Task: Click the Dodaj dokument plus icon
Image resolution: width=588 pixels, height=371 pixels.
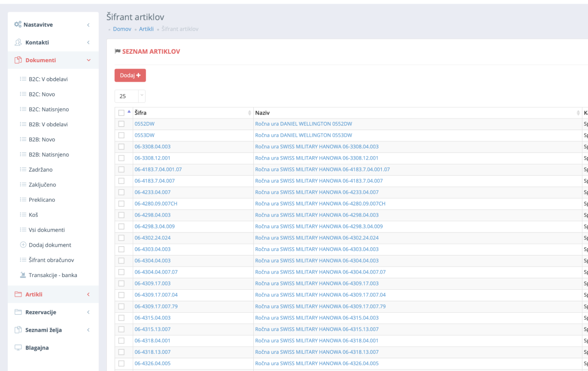Action: pyautogui.click(x=23, y=245)
